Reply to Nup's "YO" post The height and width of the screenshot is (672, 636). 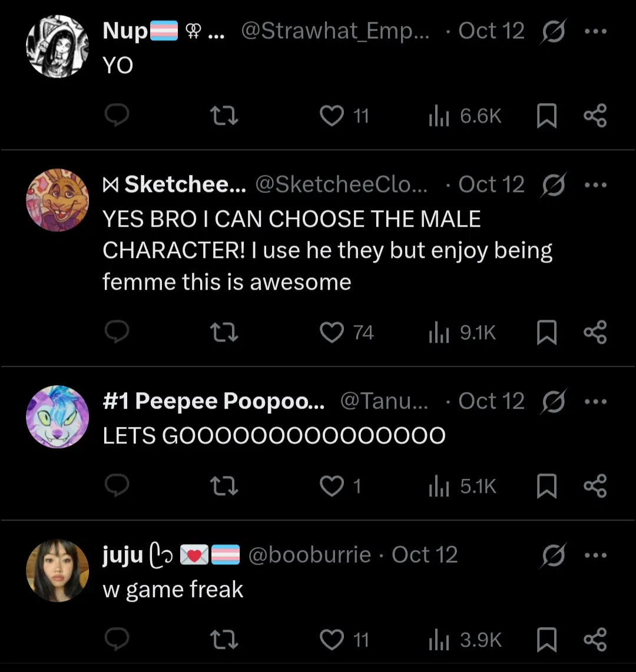[117, 116]
